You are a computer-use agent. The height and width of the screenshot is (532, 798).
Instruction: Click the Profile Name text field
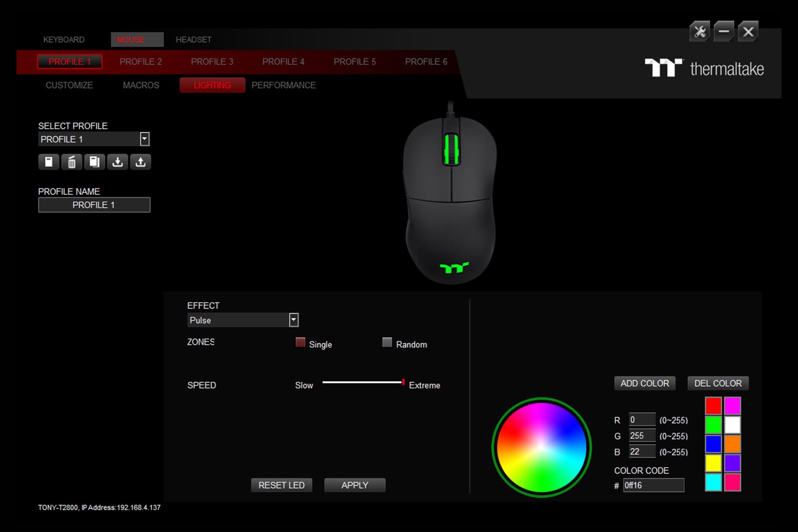click(x=94, y=205)
